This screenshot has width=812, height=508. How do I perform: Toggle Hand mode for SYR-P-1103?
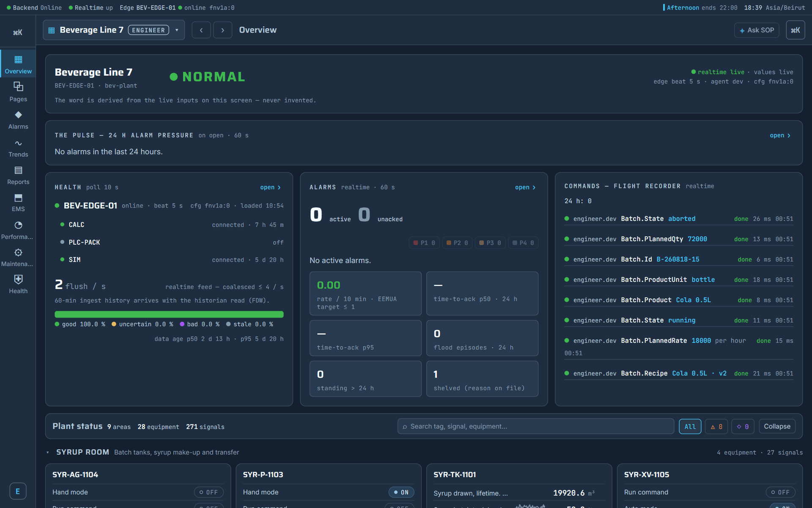[x=401, y=492]
